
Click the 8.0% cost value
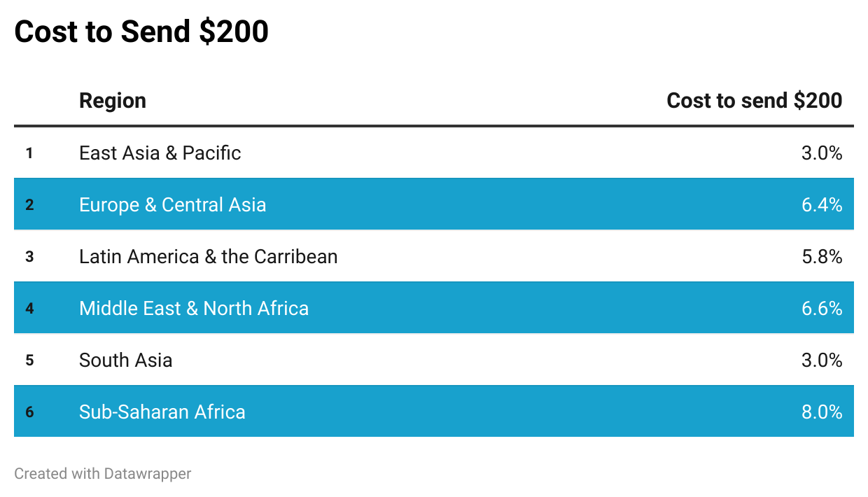[x=821, y=412]
